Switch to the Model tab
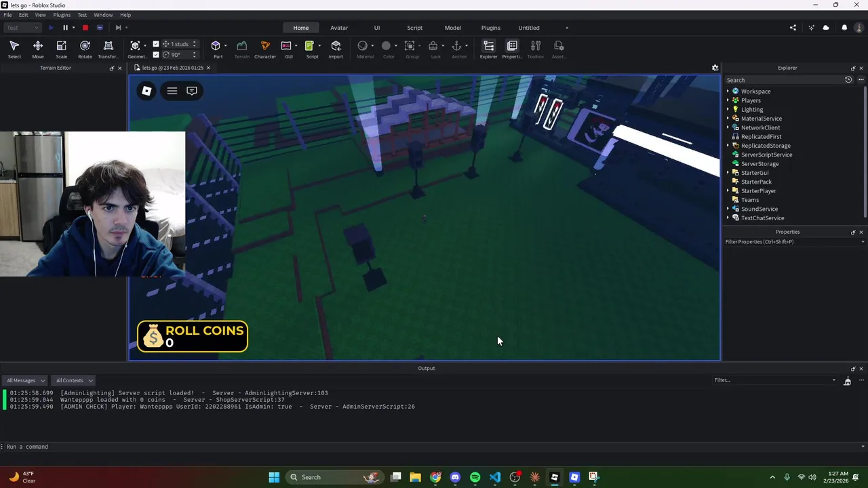Image resolution: width=868 pixels, height=488 pixels. coord(453,28)
